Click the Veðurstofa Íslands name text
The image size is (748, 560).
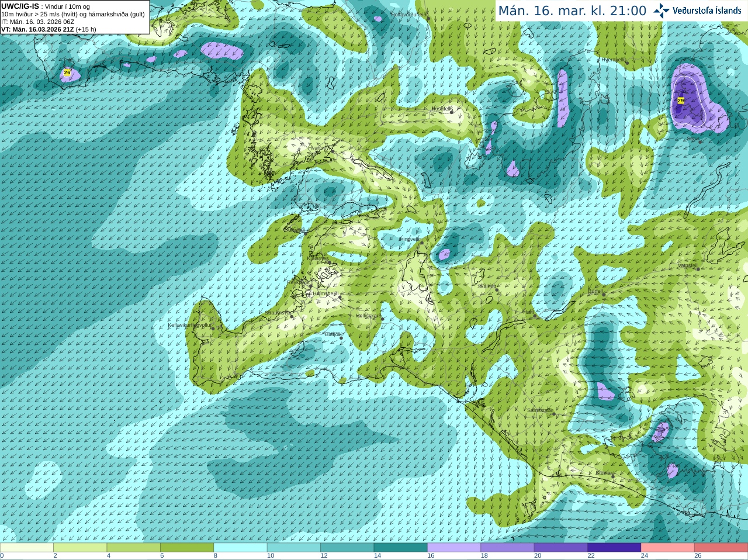(x=707, y=11)
